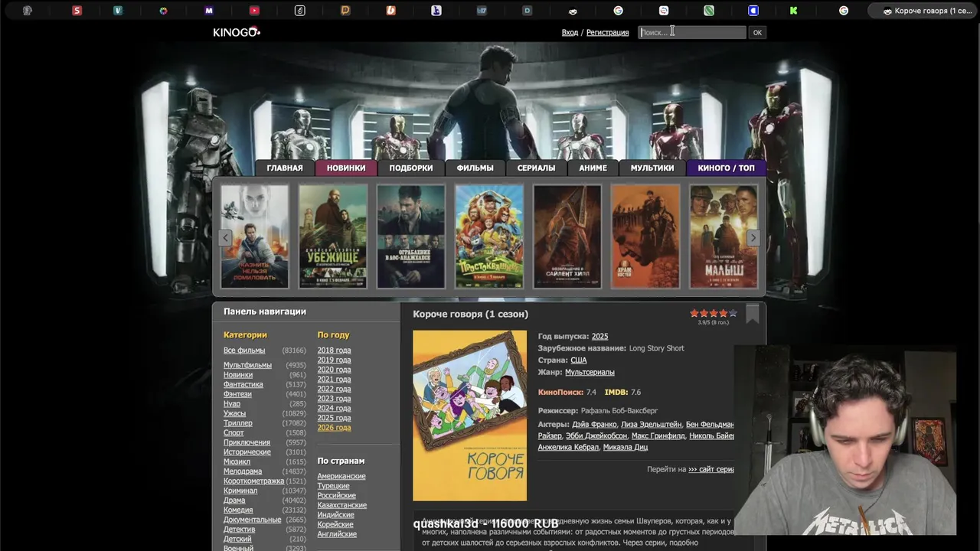The width and height of the screenshot is (980, 551).
Task: Open the Ужасы category
Action: [235, 413]
